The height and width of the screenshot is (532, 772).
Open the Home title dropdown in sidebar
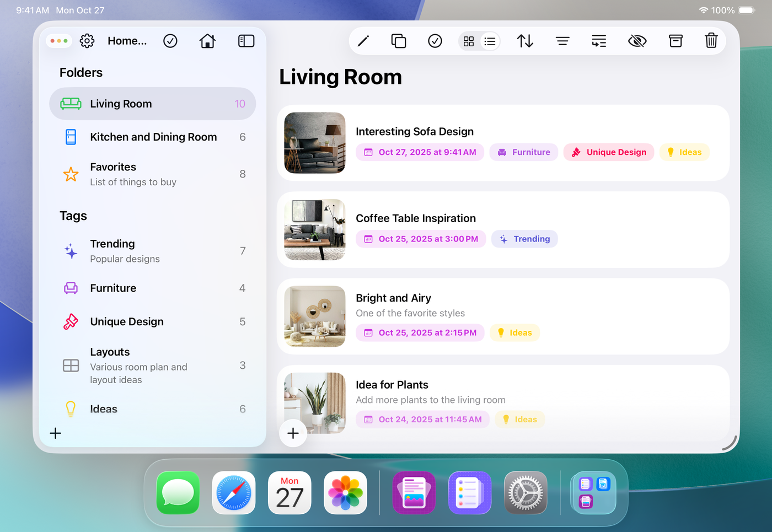point(127,41)
